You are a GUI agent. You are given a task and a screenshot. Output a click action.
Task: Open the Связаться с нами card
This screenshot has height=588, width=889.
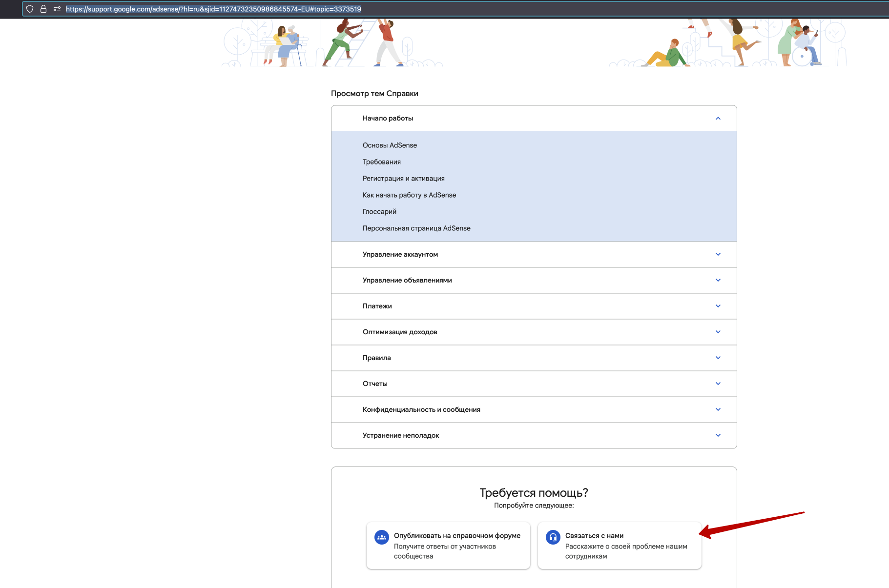tap(620, 546)
